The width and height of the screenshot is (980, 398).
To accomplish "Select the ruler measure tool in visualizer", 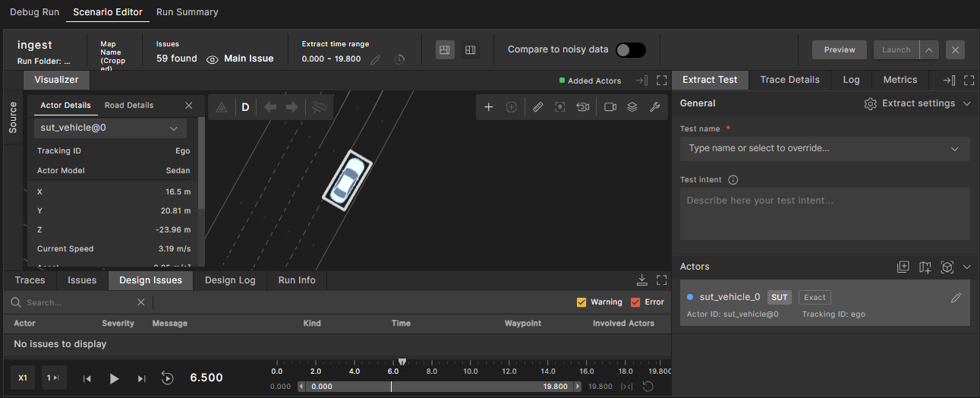I will [x=537, y=107].
